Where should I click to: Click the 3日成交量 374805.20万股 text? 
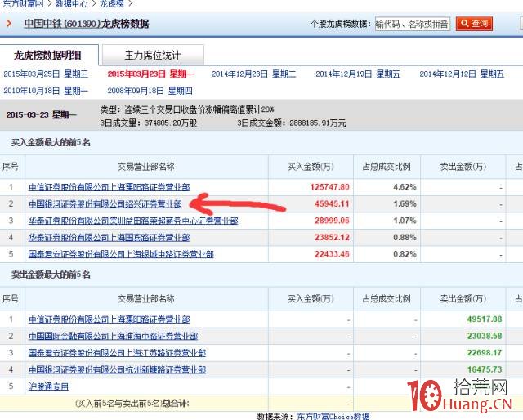[149, 123]
